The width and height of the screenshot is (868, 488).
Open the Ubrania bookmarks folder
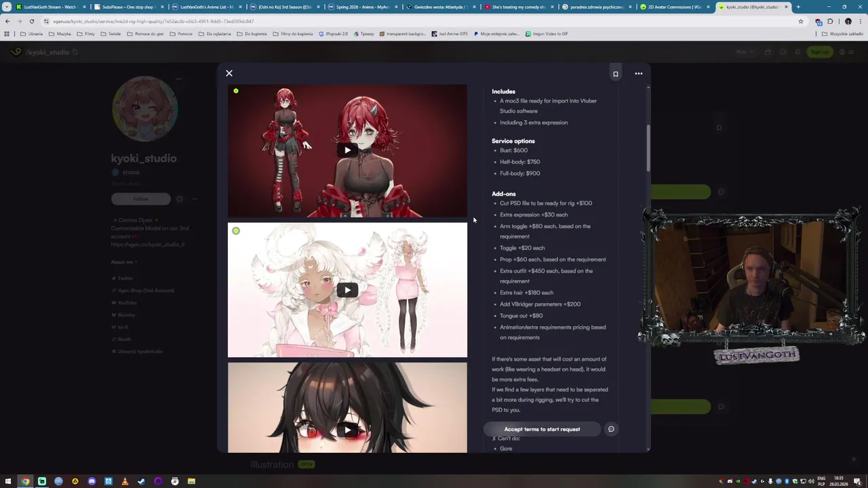[31, 34]
